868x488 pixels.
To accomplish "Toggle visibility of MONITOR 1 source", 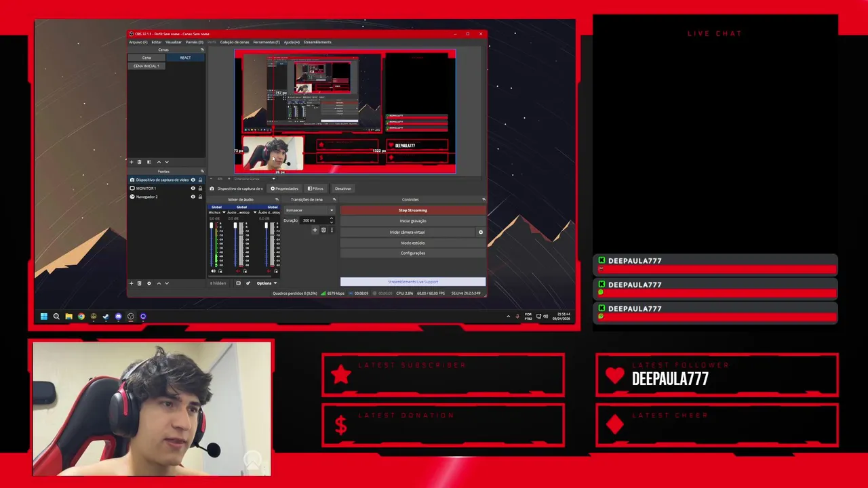I will click(x=193, y=188).
